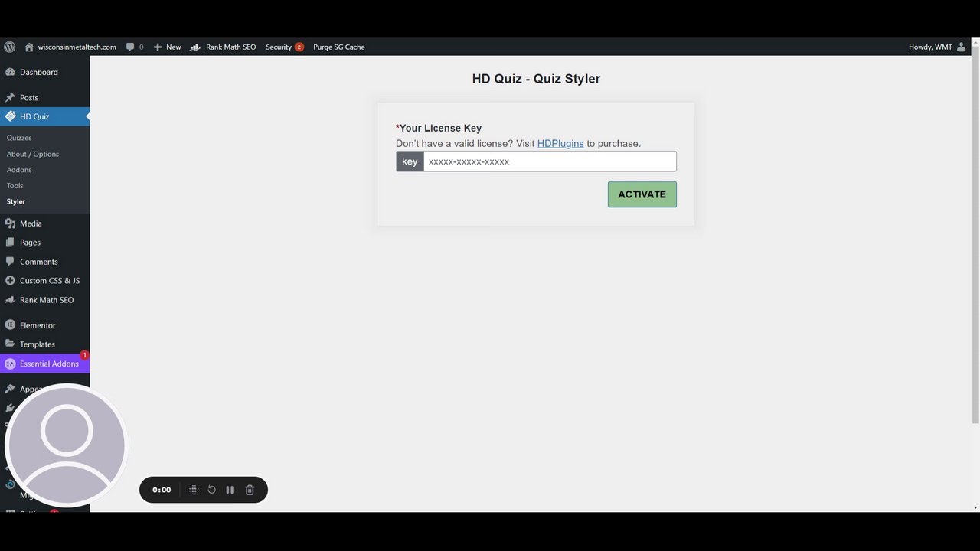Click the scrollbar down arrow
The height and width of the screenshot is (551, 980).
(x=975, y=507)
